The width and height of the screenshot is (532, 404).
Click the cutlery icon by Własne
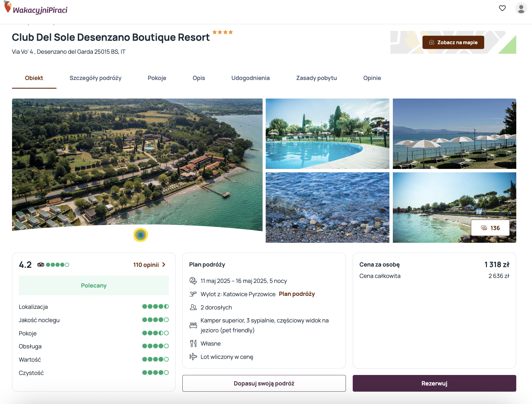(x=193, y=343)
